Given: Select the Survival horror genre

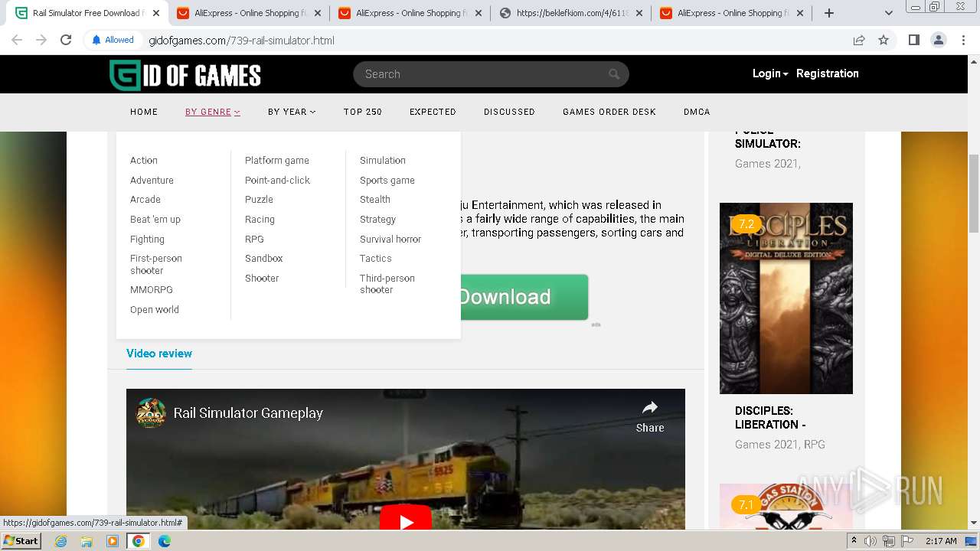Looking at the screenshot, I should 390,239.
